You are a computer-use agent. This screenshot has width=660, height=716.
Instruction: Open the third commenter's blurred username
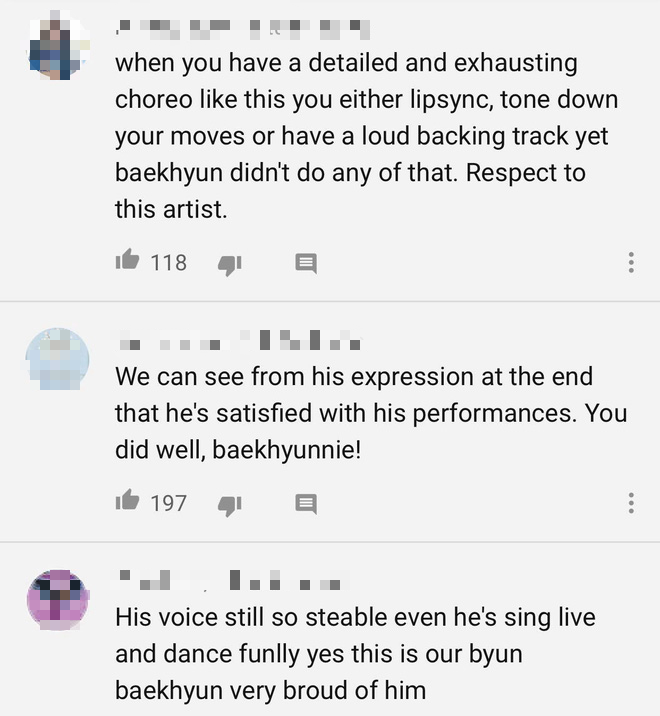point(230,580)
